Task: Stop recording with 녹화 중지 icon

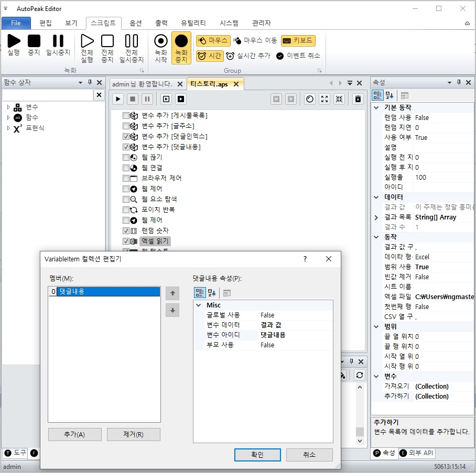Action: point(181,41)
